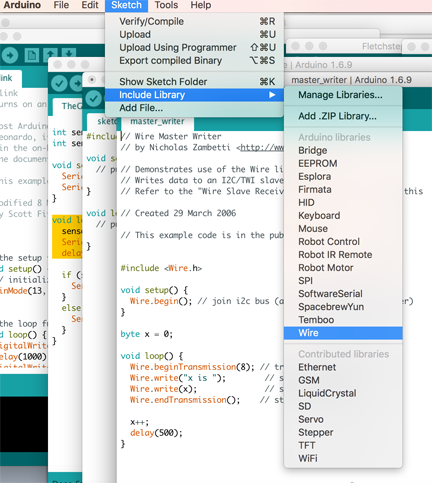
Task: Include the SpacebrewYun library
Action: pyautogui.click(x=343, y=307)
